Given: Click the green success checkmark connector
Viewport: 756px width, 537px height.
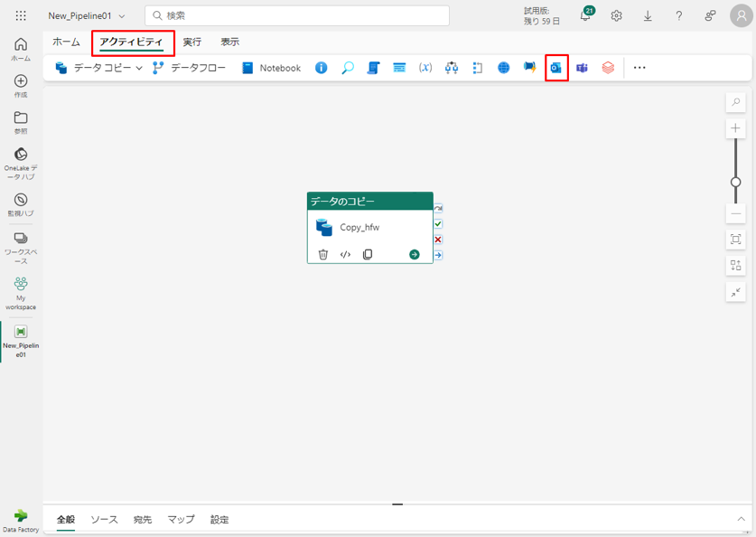Looking at the screenshot, I should coord(438,223).
